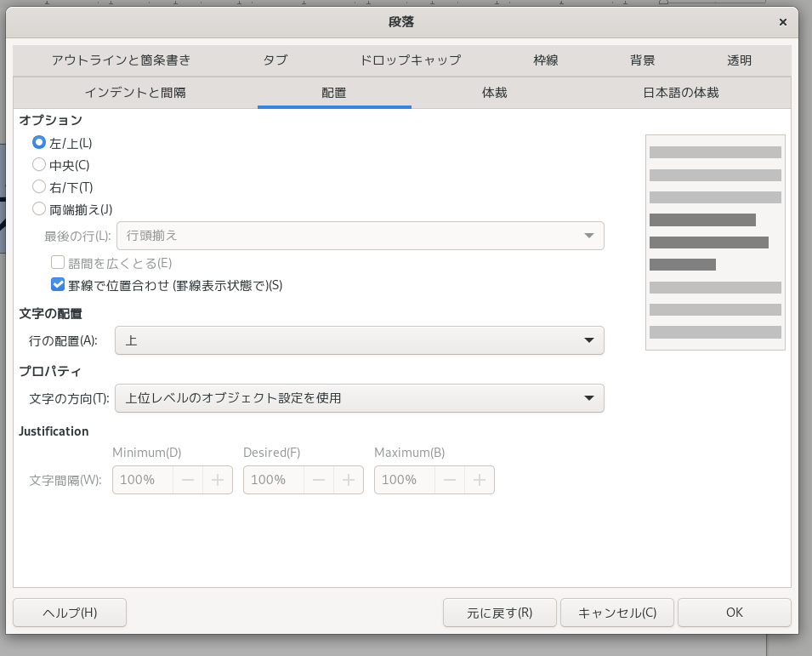Switch to the インデントと間隔 tab
The height and width of the screenshot is (656, 812).
tap(135, 92)
